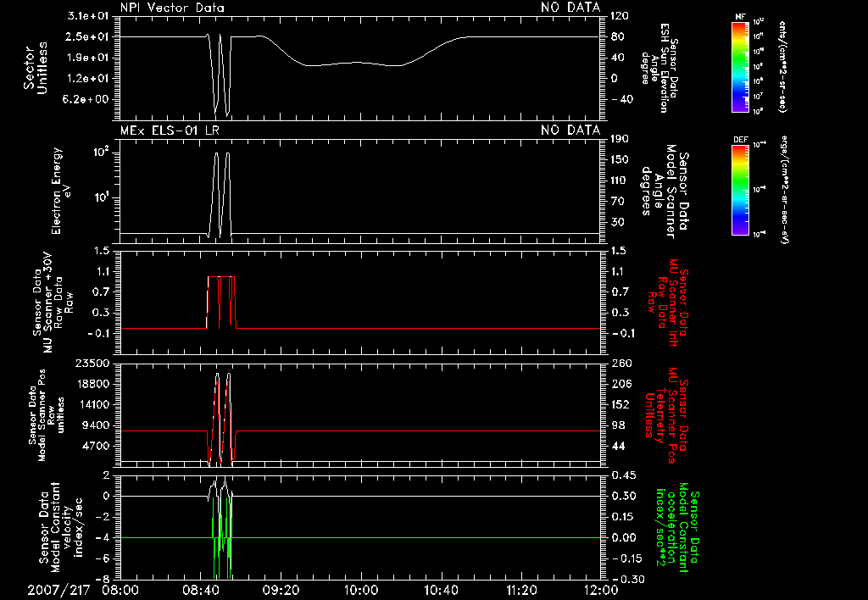868x600 pixels.
Task: Click the 'Sector Unitless' axis label
Action: tap(36, 68)
